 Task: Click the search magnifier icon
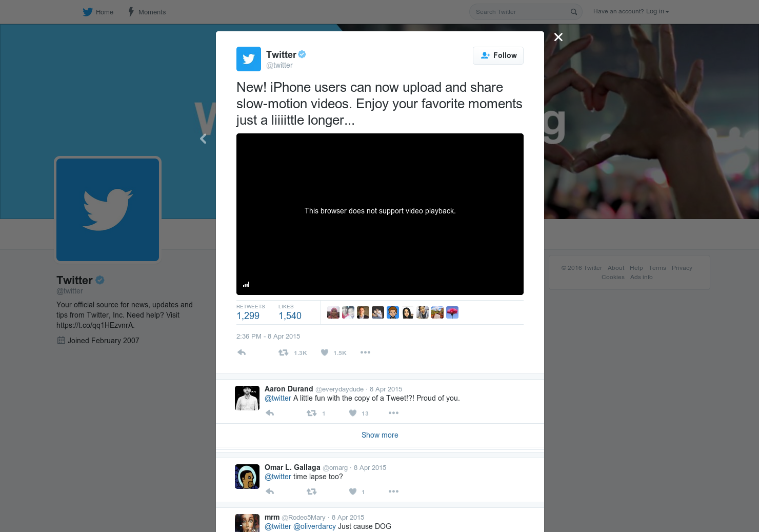click(x=573, y=11)
